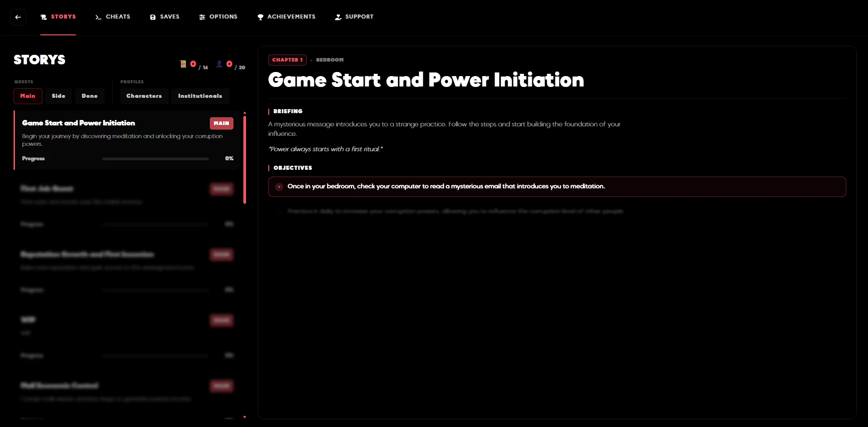Click the Achievements trophy icon
The image size is (868, 427).
261,17
